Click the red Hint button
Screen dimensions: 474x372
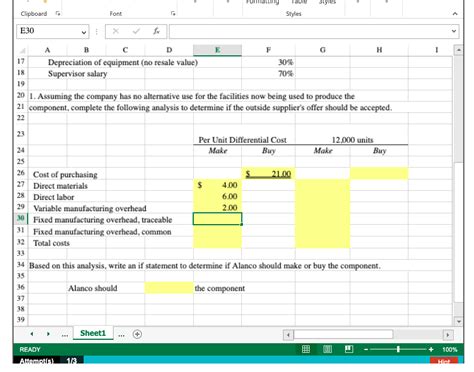444,361
